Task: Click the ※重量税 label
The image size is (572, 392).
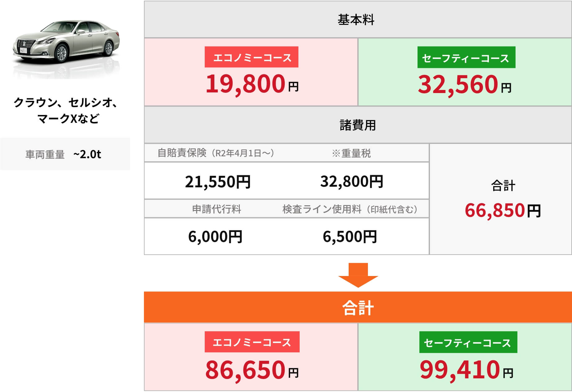Action: (351, 153)
